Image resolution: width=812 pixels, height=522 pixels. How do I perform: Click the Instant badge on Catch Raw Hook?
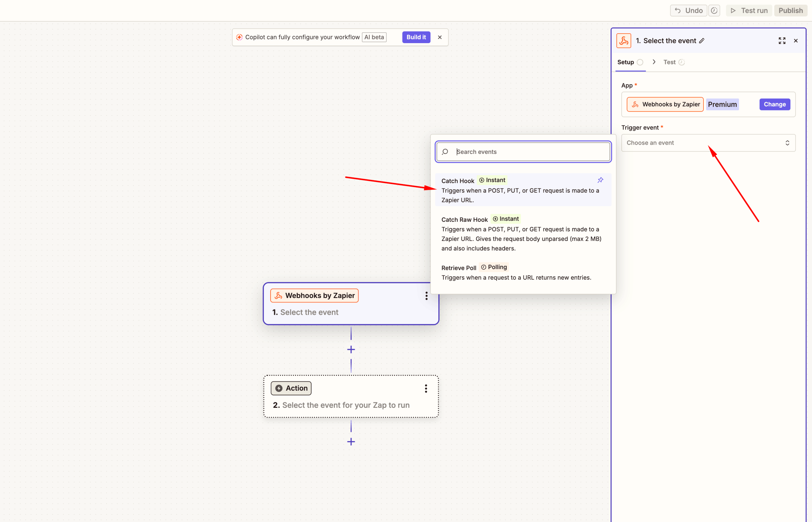(506, 219)
